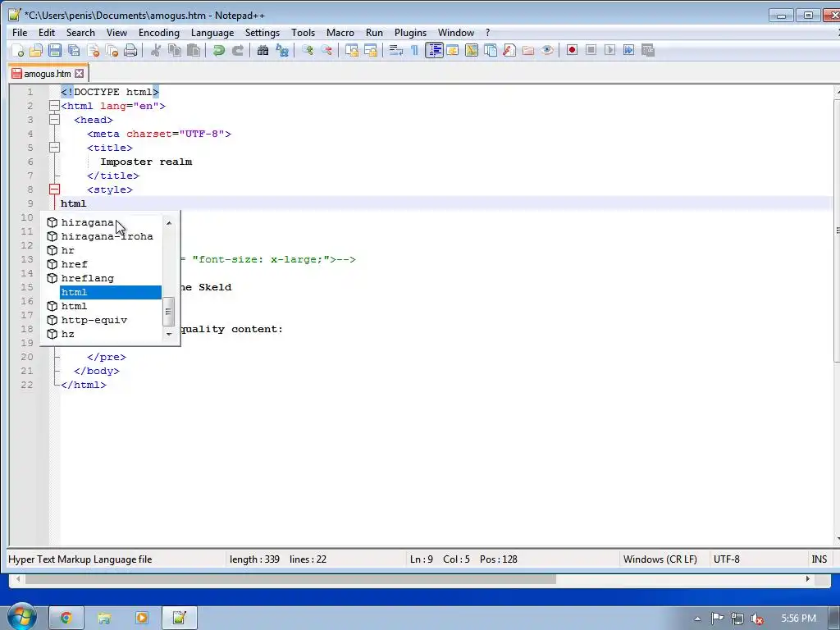Collapse the html fold on line 2
The width and height of the screenshot is (840, 630).
pyautogui.click(x=54, y=106)
